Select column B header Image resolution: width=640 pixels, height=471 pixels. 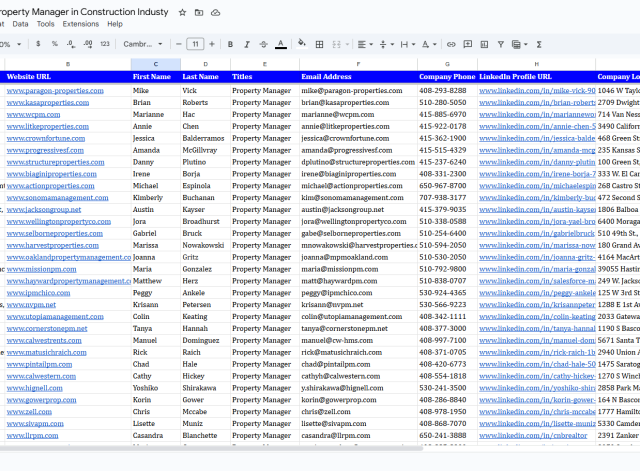pyautogui.click(x=68, y=64)
